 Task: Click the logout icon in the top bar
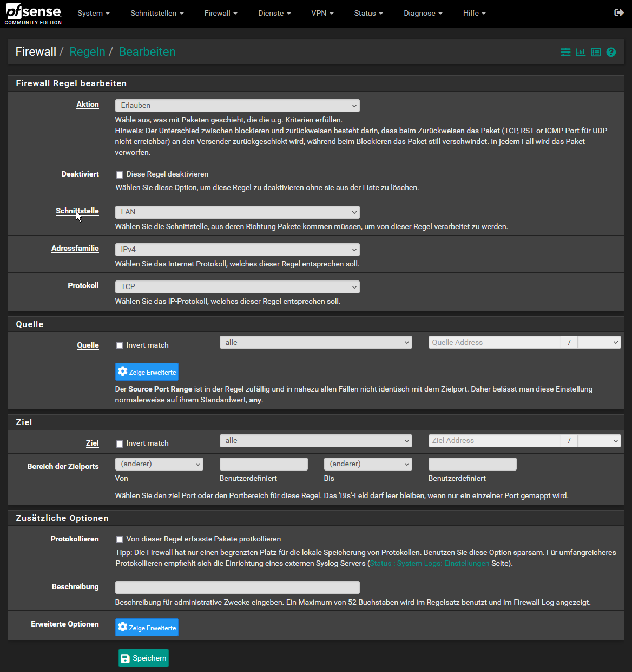(619, 12)
